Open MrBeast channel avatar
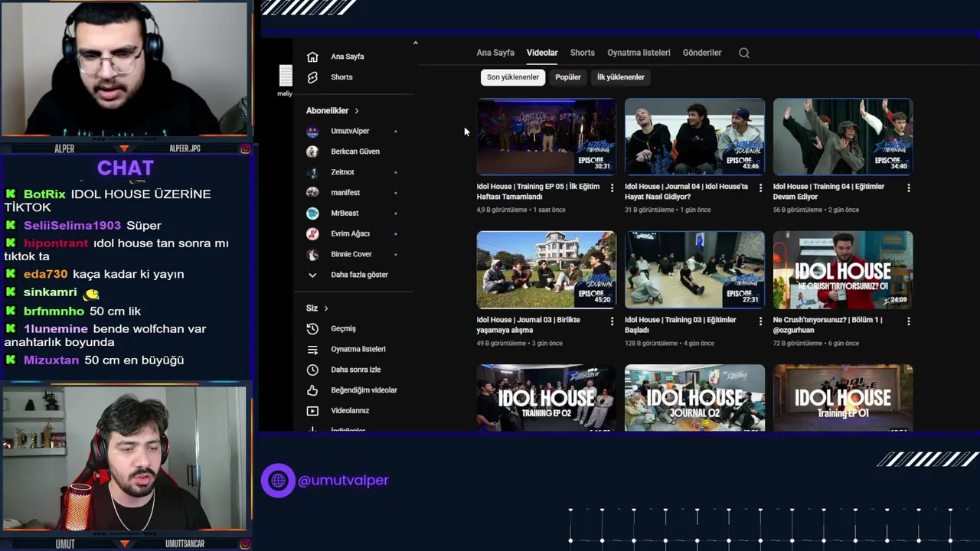 312,214
